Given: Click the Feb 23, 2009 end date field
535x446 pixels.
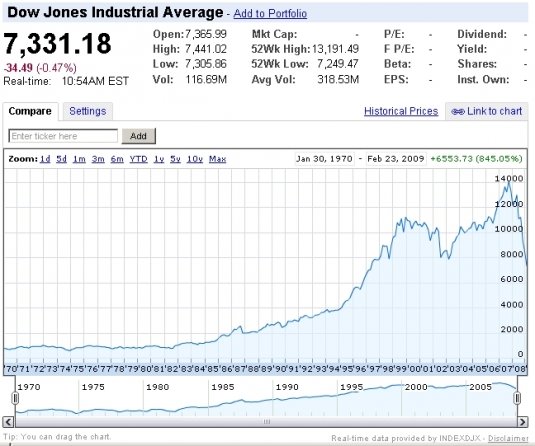Looking at the screenshot, I should tap(396, 159).
